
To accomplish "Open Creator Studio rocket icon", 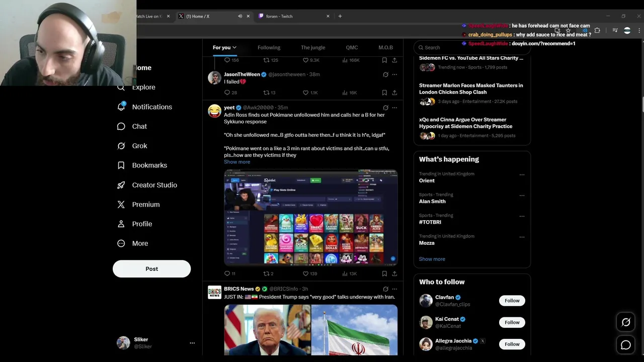I will tap(121, 185).
